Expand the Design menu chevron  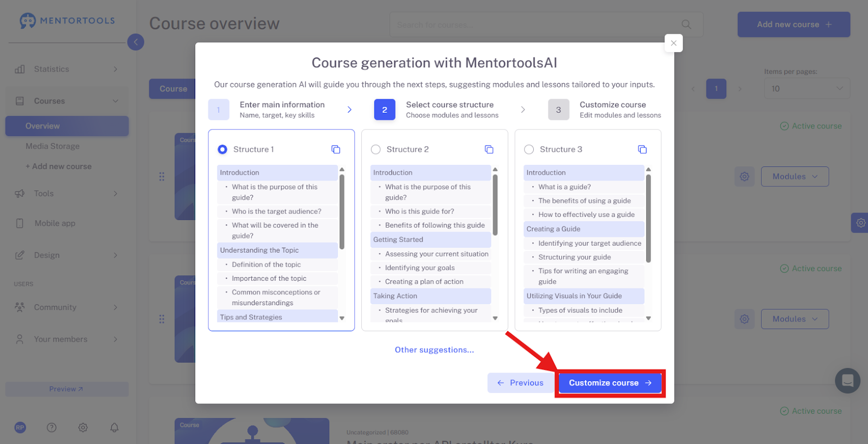(116, 255)
